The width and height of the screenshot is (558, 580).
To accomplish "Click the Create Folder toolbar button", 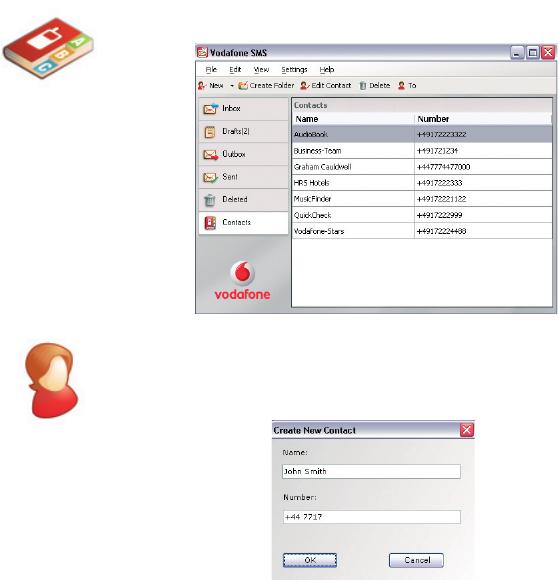I will pyautogui.click(x=266, y=86).
